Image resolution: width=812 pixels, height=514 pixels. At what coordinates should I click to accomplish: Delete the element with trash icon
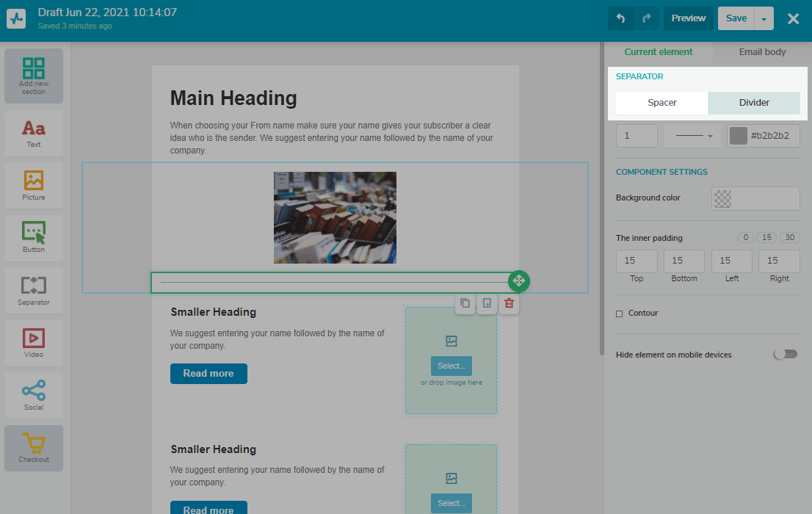tap(509, 303)
